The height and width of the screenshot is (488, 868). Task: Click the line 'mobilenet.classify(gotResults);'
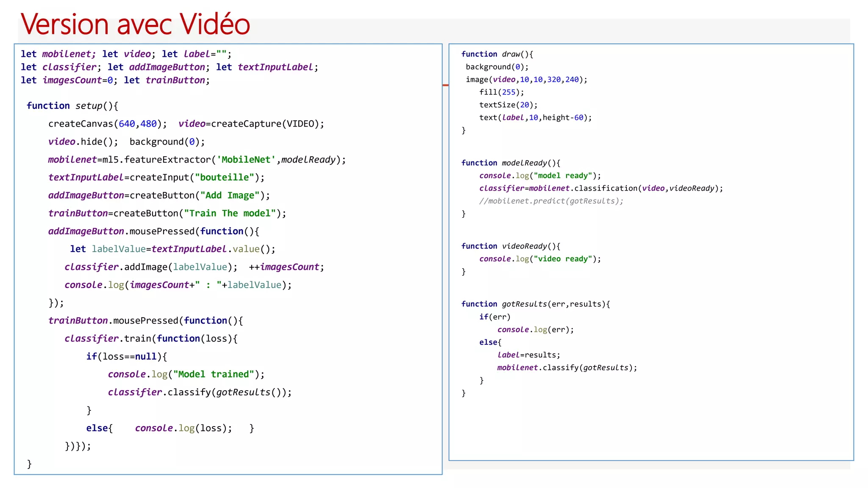pyautogui.click(x=567, y=368)
